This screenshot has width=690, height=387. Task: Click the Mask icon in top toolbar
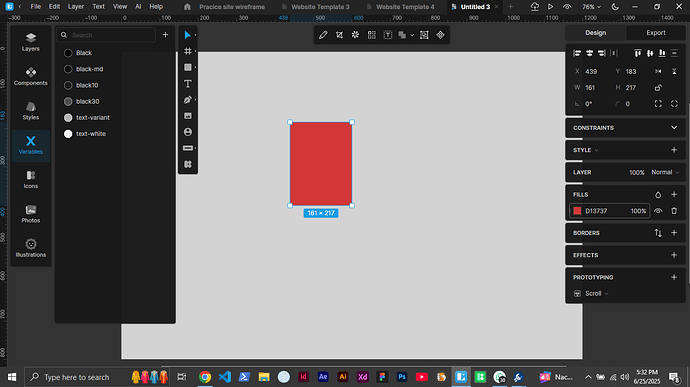pos(424,35)
